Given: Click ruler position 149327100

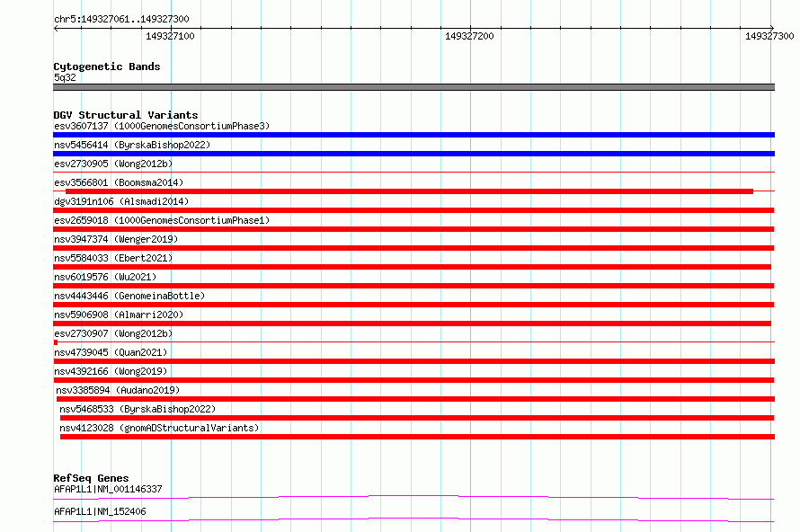Looking at the screenshot, I should [x=170, y=36].
